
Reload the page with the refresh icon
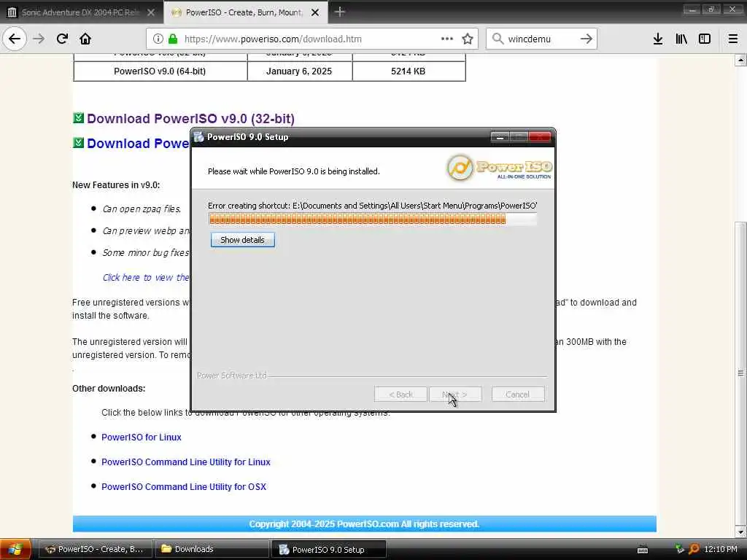click(x=62, y=39)
